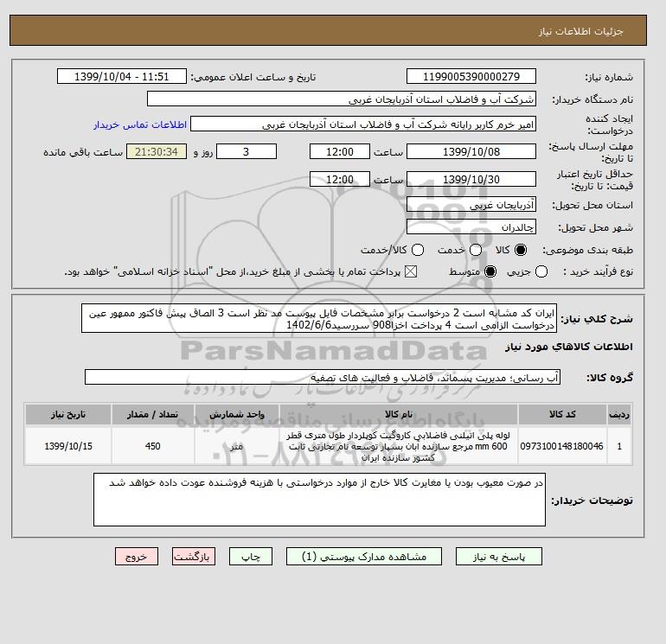Click the response deadline time 12:00 field
Image resolution: width=666 pixels, height=644 pixels.
click(x=339, y=151)
